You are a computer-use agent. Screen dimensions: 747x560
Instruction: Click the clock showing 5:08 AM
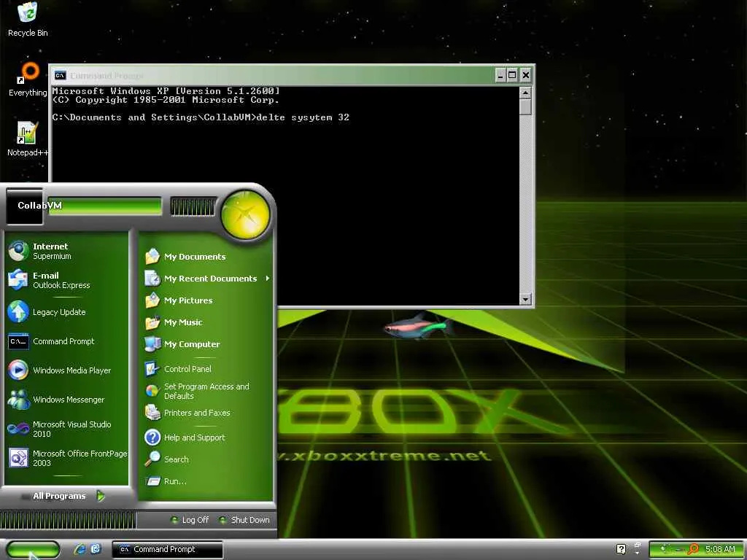tap(720, 549)
